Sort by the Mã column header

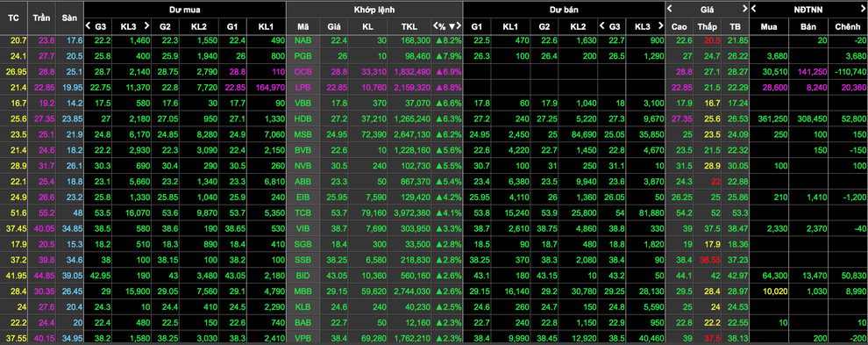click(302, 26)
